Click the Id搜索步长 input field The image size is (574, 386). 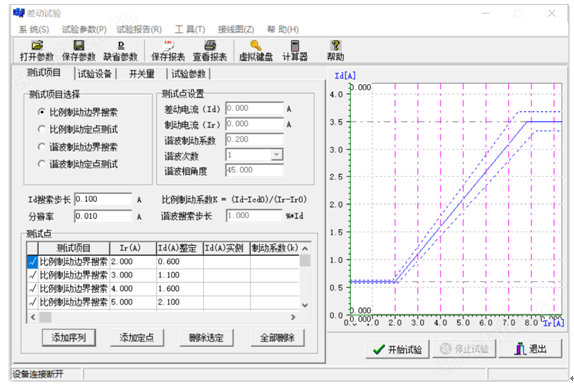pos(103,199)
